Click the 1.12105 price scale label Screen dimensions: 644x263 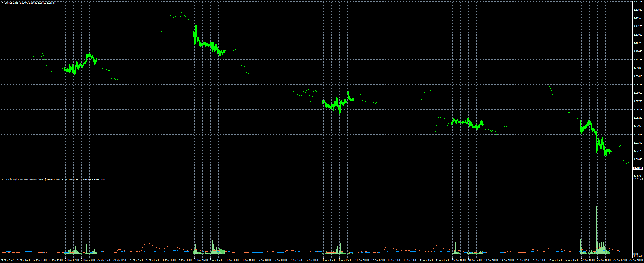(638, 2)
